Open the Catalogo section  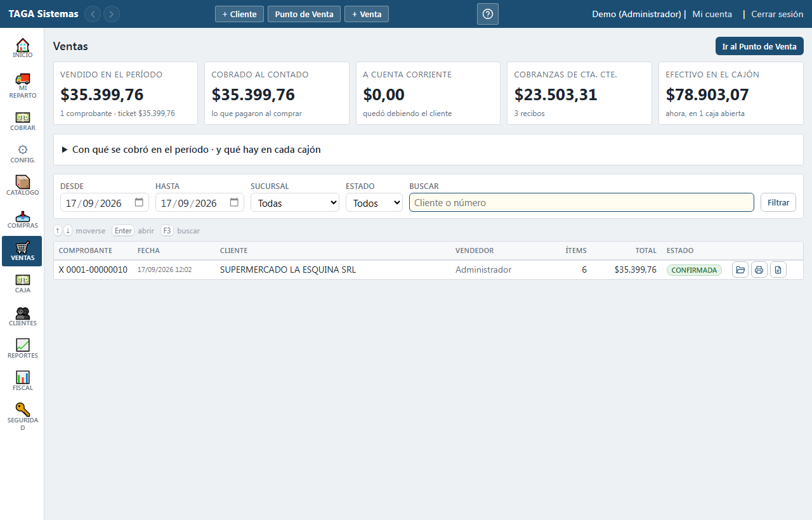[22, 186]
